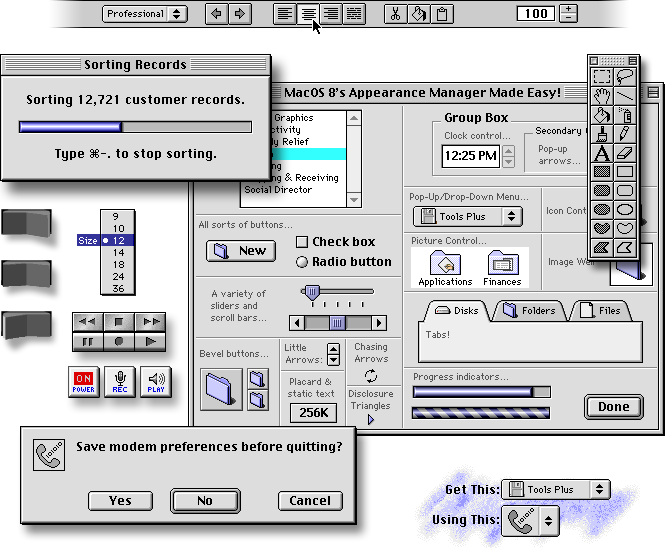Click the forward arrow toolbar button
The width and height of the screenshot is (665, 549).
[x=240, y=14]
